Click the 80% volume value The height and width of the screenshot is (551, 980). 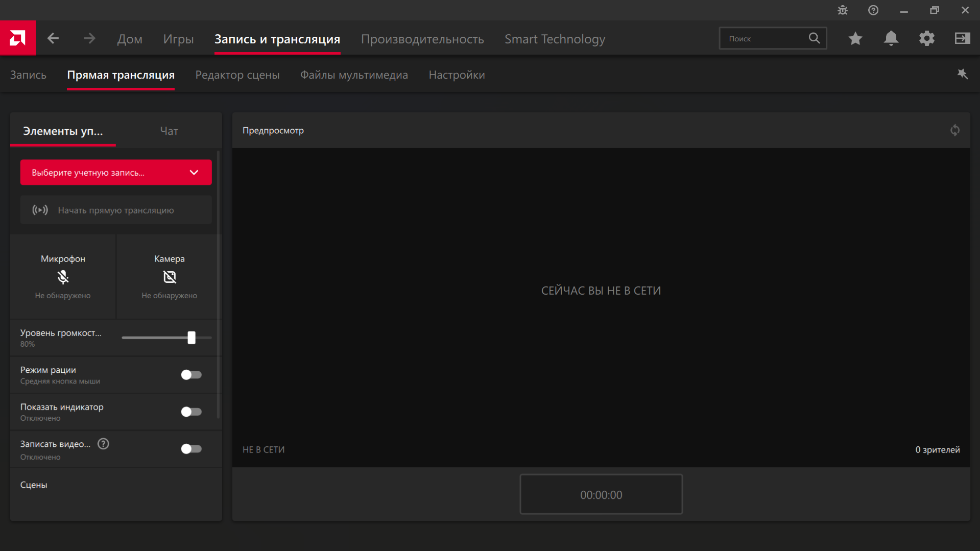(x=28, y=344)
